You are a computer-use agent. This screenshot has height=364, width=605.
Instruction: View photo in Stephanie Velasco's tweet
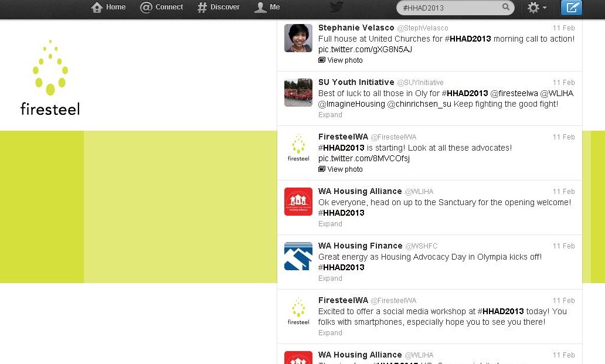[x=345, y=60]
